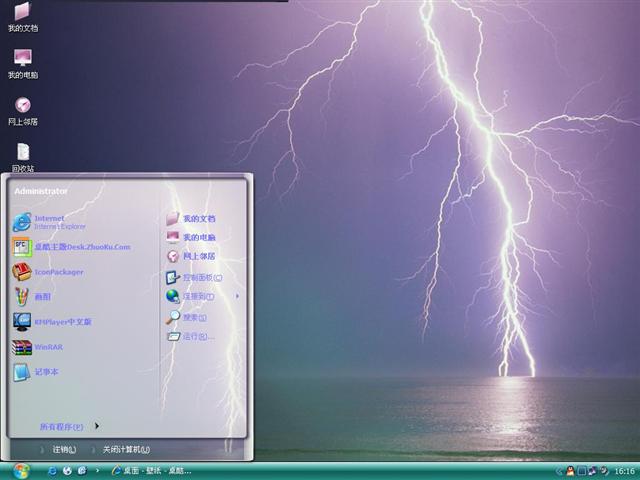Launch Internet Explorer from quick launch bar
This screenshot has width=640, height=480.
[52, 471]
